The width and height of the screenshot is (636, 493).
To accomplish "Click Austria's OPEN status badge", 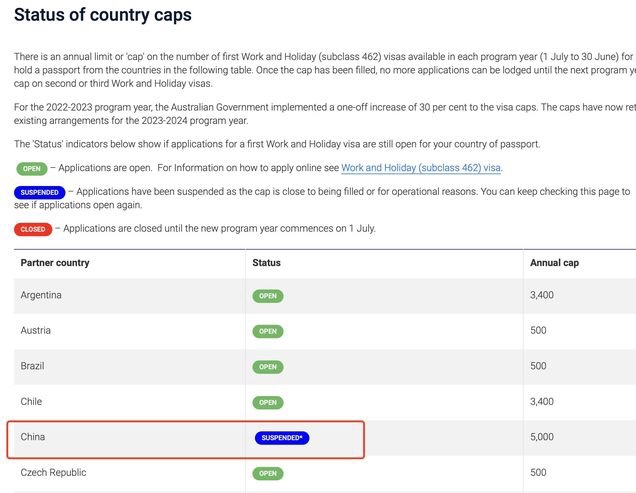I will [268, 331].
